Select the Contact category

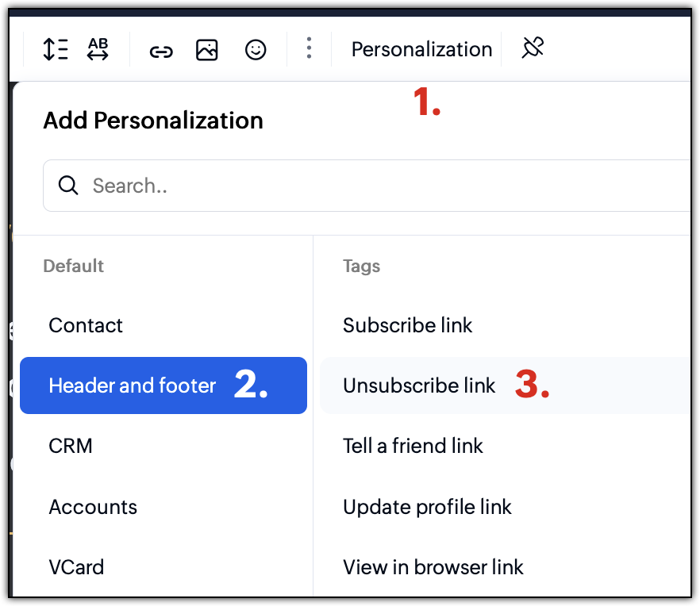pos(163,325)
